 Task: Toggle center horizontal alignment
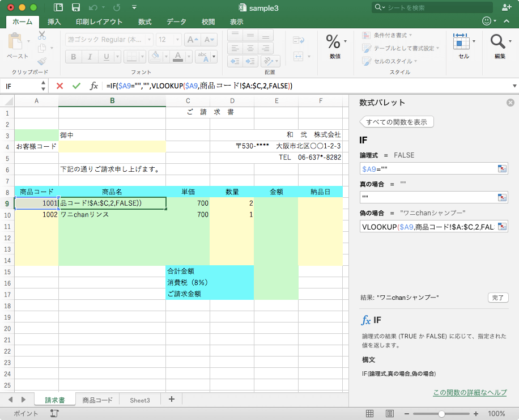(250, 48)
